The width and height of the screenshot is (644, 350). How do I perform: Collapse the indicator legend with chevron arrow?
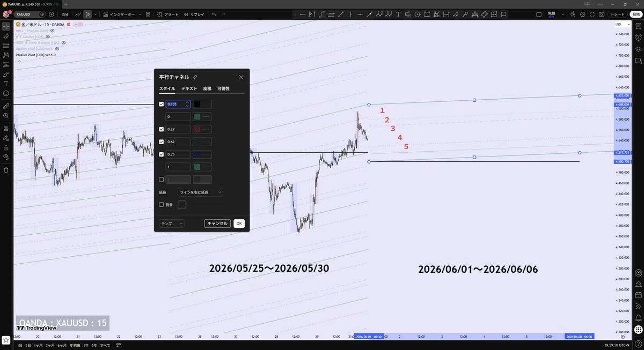coord(19,61)
